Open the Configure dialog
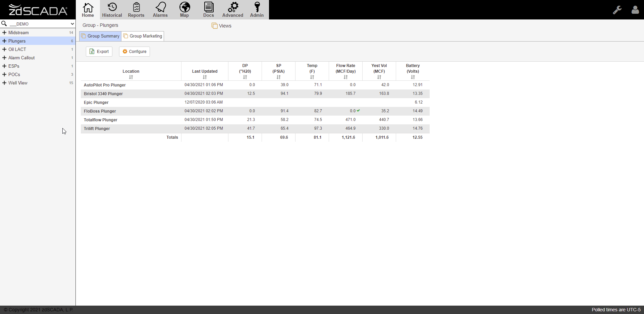Screen dimensions: 644x314 click(134, 51)
